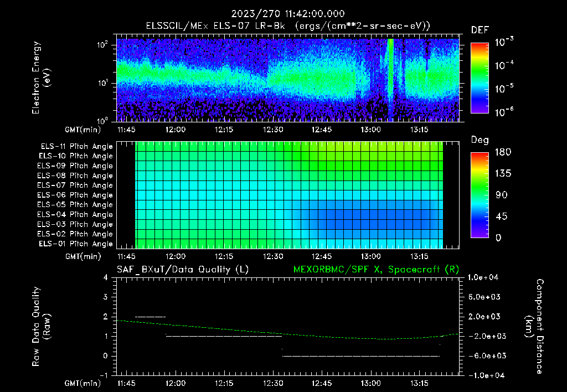This screenshot has height=392, width=567.
Task: Click the Deg pitch angle color bar
Action: click(x=480, y=195)
